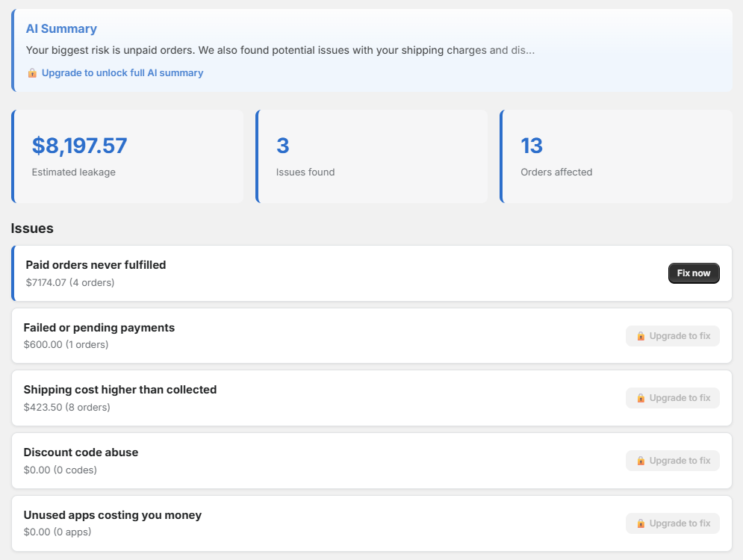The image size is (743, 560).
Task: Upgrade to fix Discount code abuse
Action: pyautogui.click(x=672, y=461)
